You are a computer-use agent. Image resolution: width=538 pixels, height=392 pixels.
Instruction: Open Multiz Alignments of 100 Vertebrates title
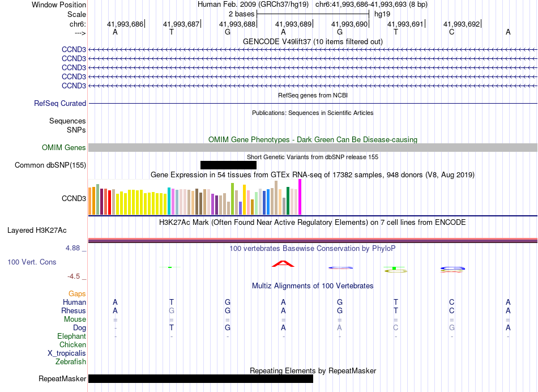click(x=313, y=286)
